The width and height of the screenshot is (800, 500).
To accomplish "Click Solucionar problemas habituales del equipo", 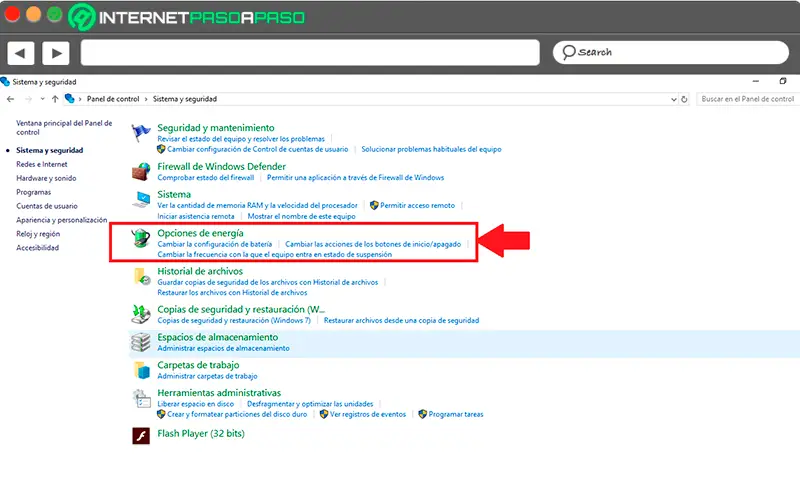I will tap(432, 149).
